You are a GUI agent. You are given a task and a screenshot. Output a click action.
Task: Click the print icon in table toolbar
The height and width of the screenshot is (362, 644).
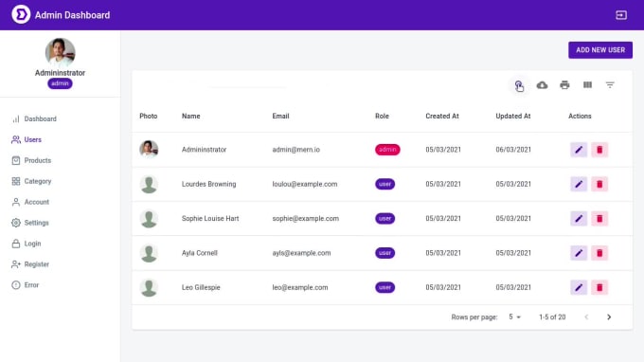(x=564, y=85)
